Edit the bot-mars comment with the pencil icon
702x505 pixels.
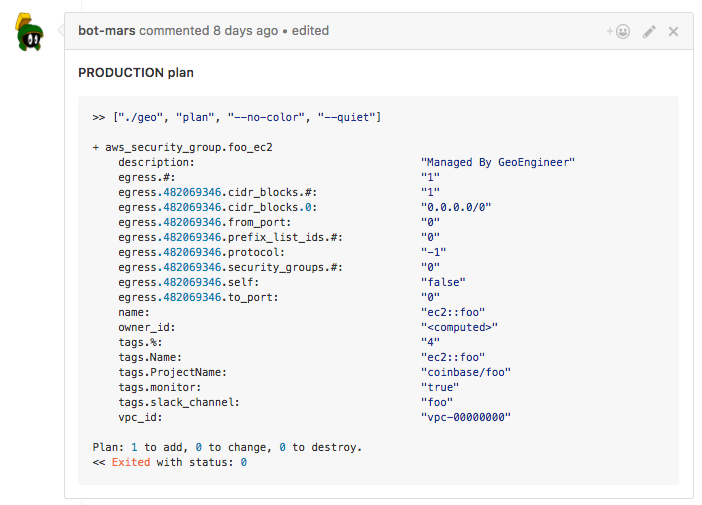coord(649,31)
